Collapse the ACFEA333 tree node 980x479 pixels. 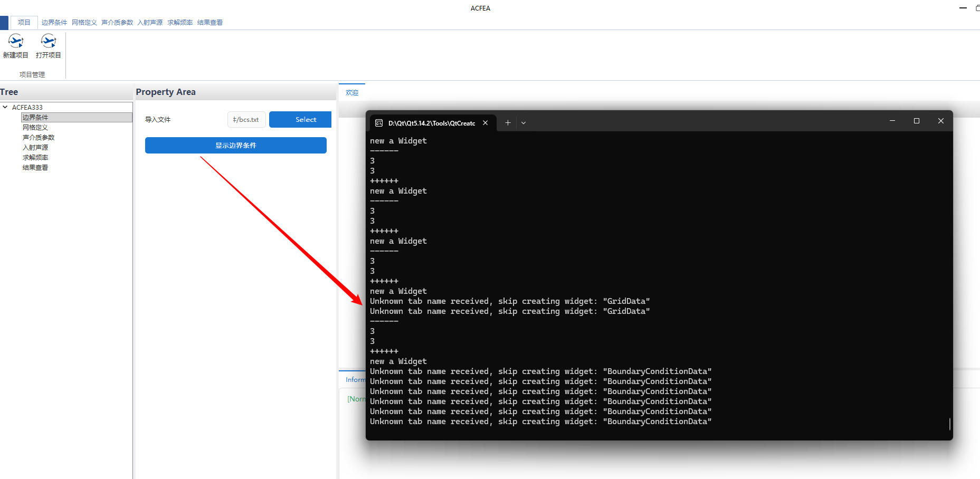(5, 107)
